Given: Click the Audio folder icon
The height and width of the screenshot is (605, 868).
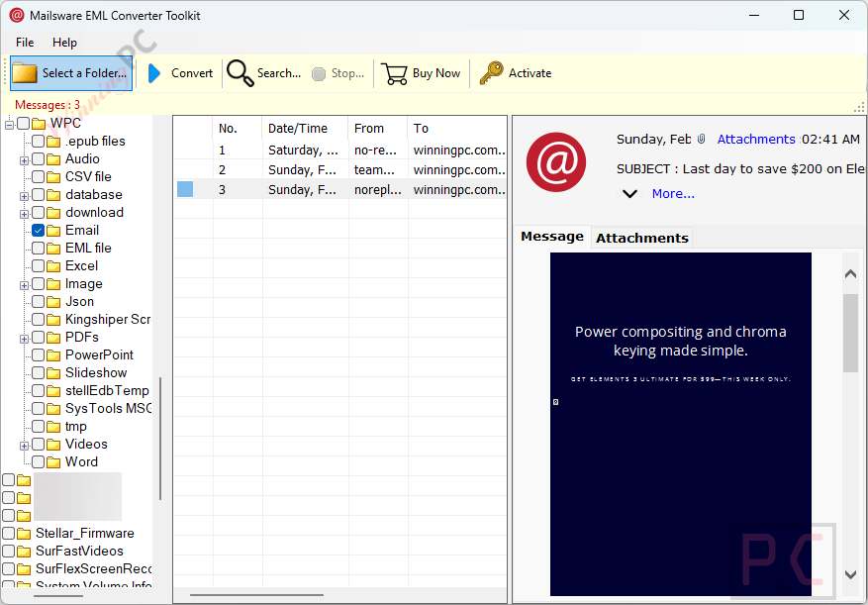Looking at the screenshot, I should point(53,159).
